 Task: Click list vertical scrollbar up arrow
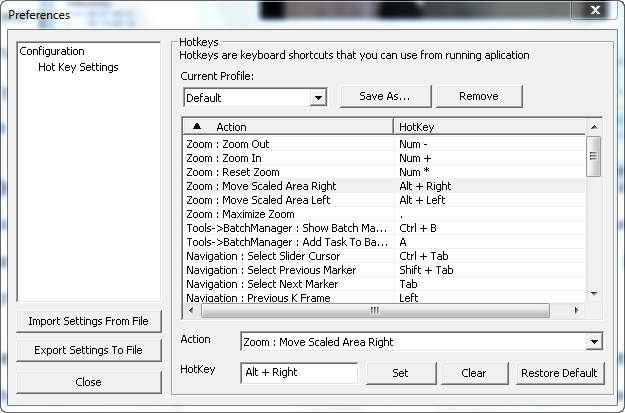(x=594, y=127)
